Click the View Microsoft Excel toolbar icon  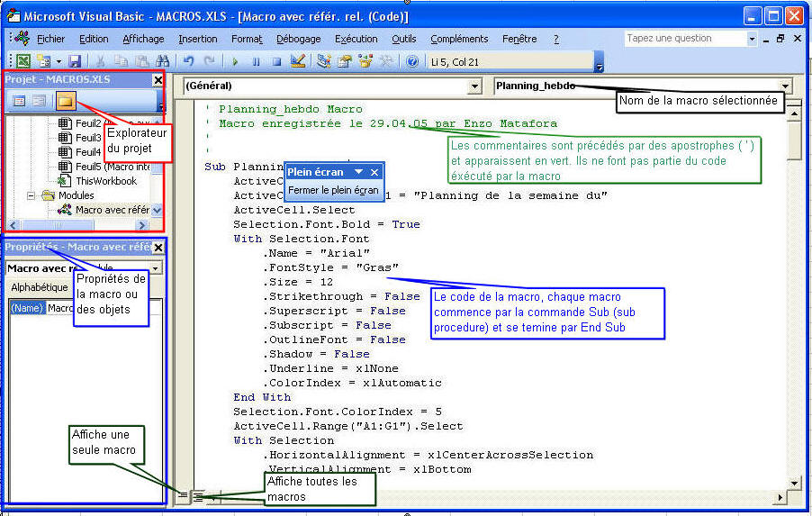(23, 61)
